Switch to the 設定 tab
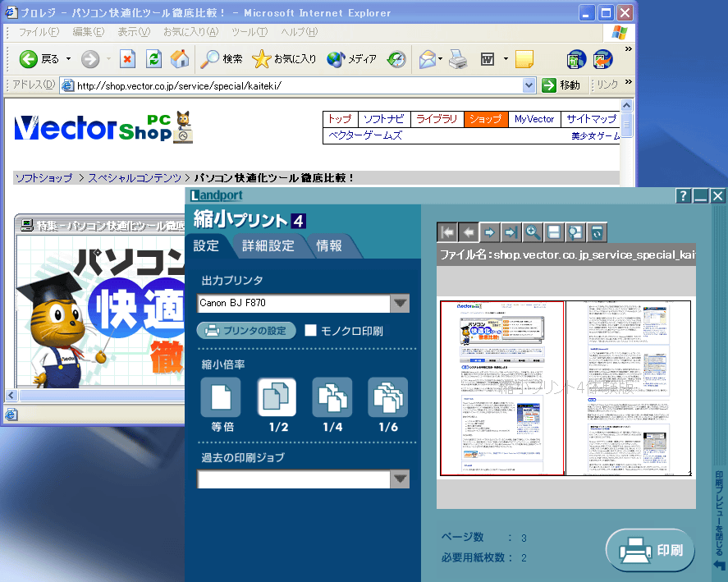This screenshot has width=728, height=582. [206, 245]
